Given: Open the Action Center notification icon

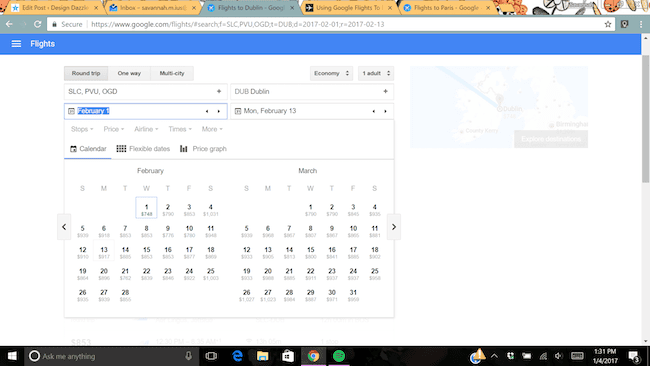Looking at the screenshot, I should point(634,356).
